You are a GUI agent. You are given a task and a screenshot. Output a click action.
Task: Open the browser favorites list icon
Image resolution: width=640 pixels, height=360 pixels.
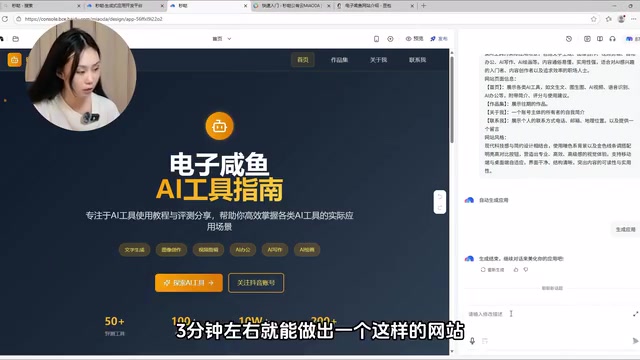[609, 19]
